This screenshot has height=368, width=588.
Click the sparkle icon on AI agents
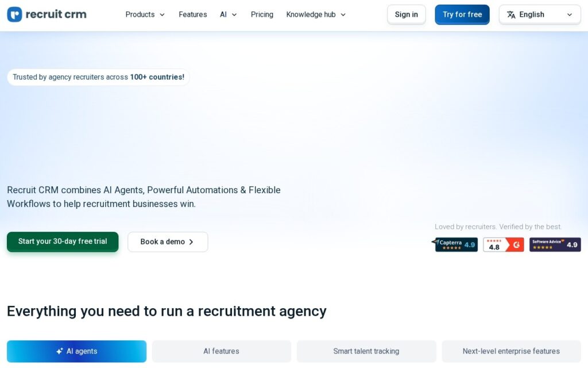59,351
